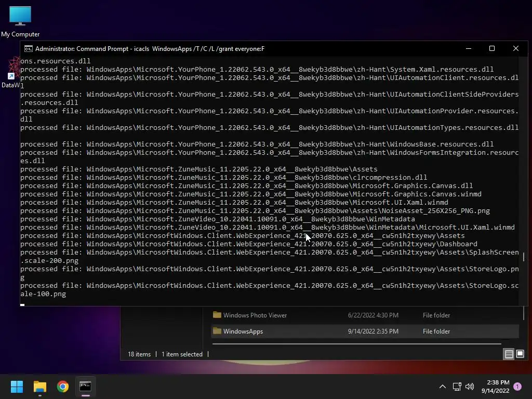Open File Explorer from the taskbar

pyautogui.click(x=39, y=387)
